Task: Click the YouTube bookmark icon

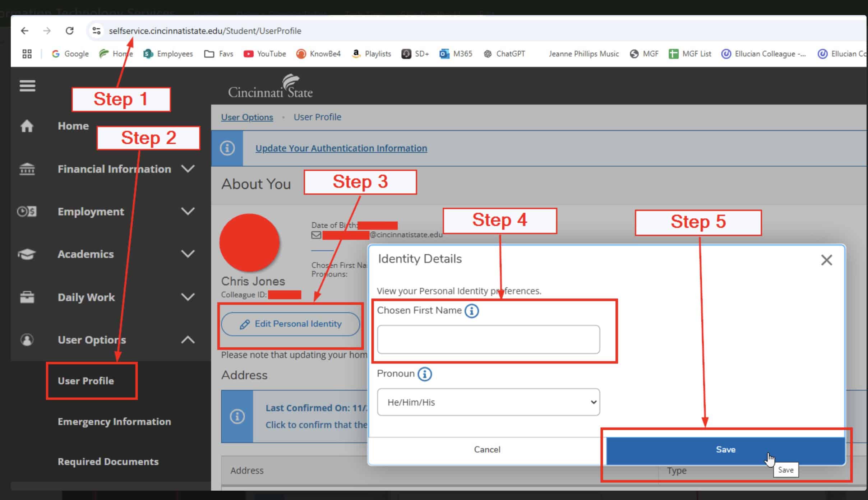Action: [x=248, y=54]
